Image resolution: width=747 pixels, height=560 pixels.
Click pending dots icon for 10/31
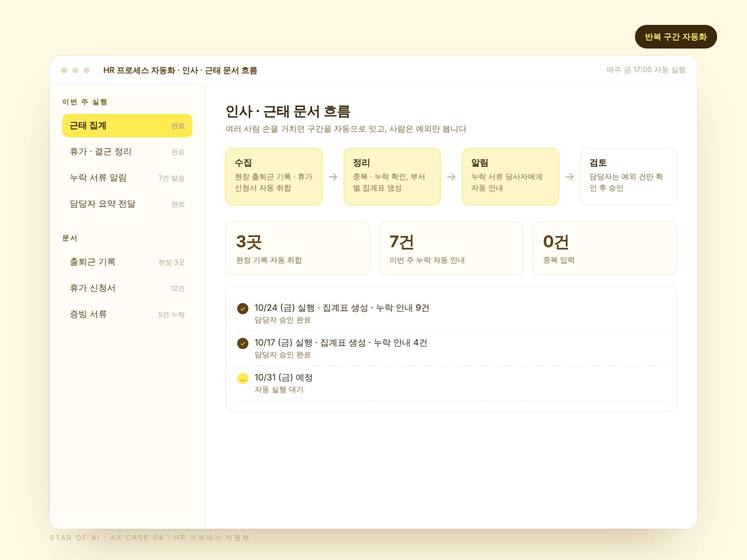pos(243,378)
